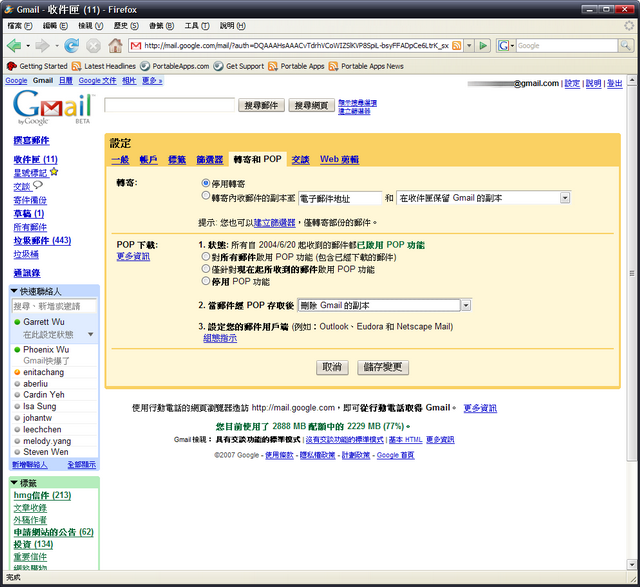Open the Back button history dropdown
This screenshot has height=587, width=640.
(28, 46)
